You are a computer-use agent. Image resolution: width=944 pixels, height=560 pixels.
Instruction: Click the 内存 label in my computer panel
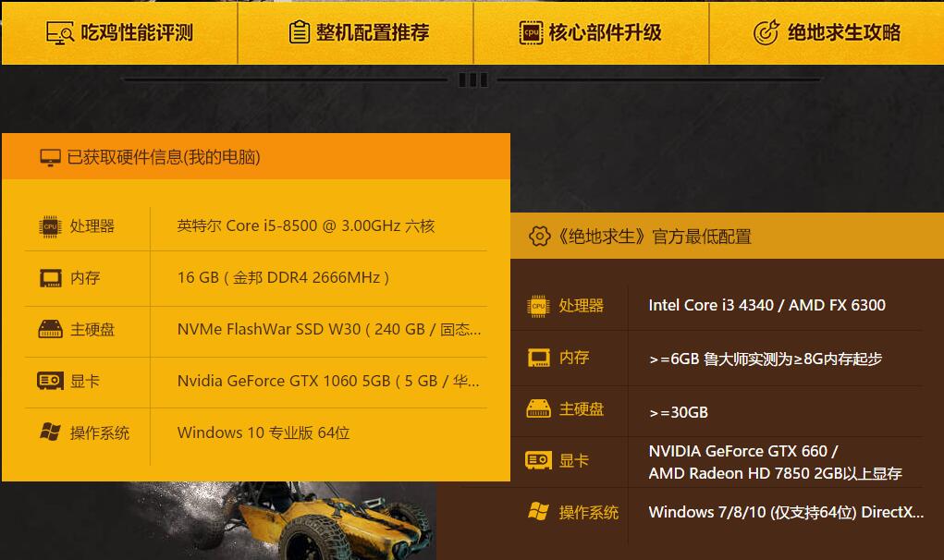point(85,278)
